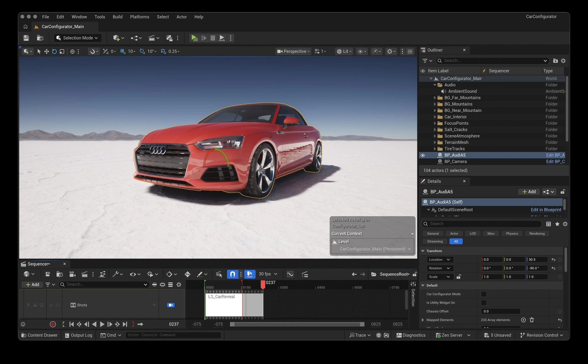588x364 pixels.
Task: Open the Content Drawer
Action: (40, 335)
